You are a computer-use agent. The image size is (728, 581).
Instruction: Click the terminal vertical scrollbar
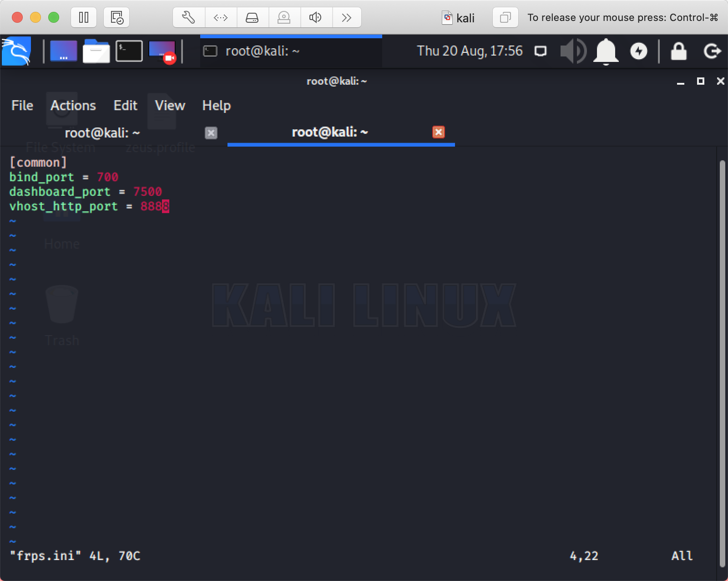[723, 363]
